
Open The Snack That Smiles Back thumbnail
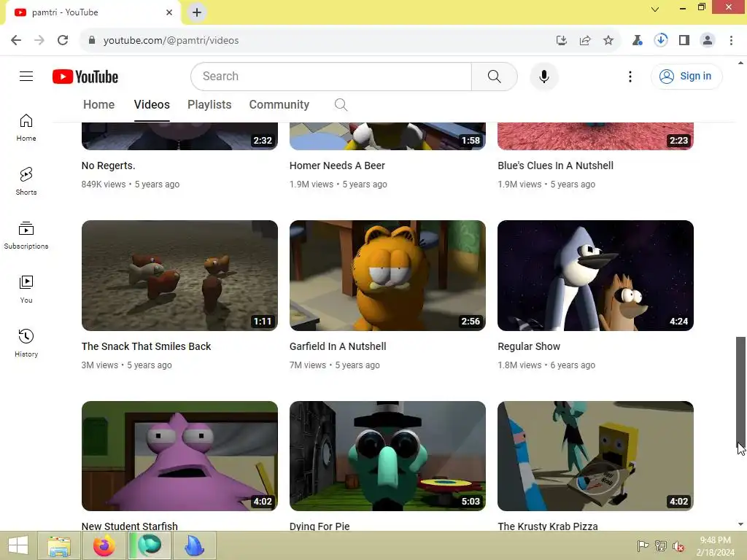pos(179,275)
